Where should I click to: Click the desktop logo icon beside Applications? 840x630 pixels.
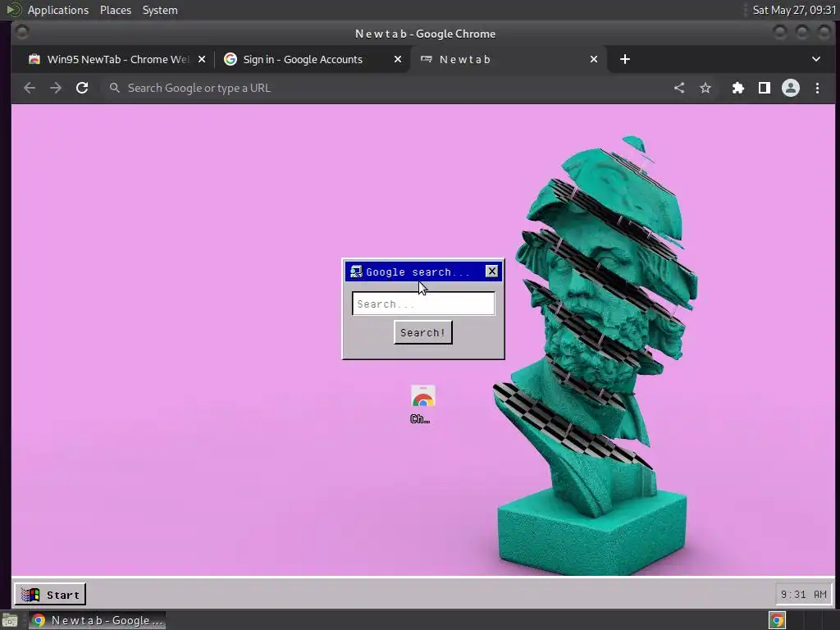[13, 10]
